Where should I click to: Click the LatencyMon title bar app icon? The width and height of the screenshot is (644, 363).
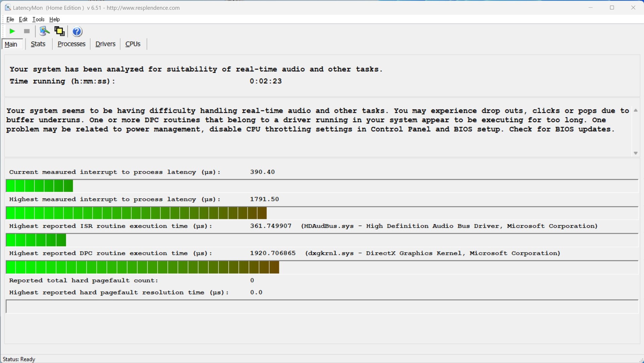[x=7, y=7]
